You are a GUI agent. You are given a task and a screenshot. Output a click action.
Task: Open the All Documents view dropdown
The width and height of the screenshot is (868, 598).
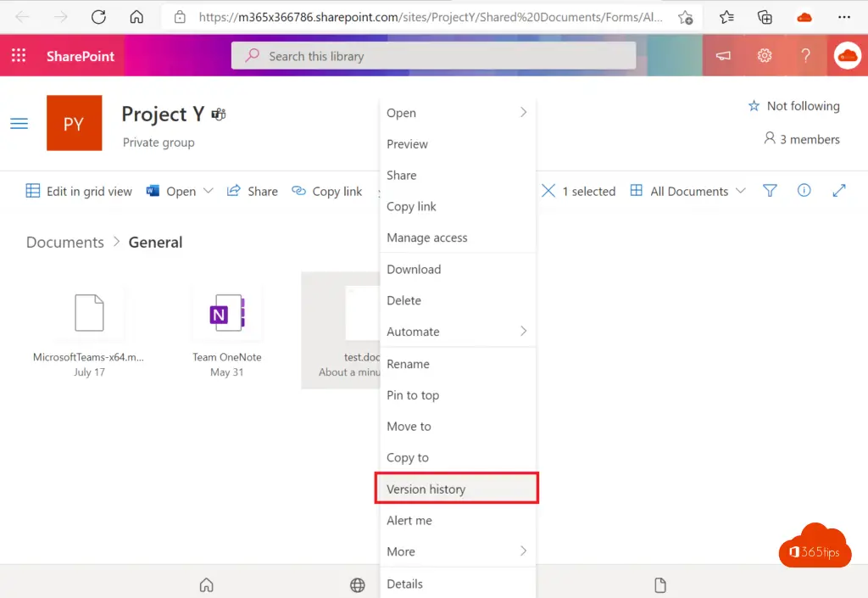click(x=688, y=191)
